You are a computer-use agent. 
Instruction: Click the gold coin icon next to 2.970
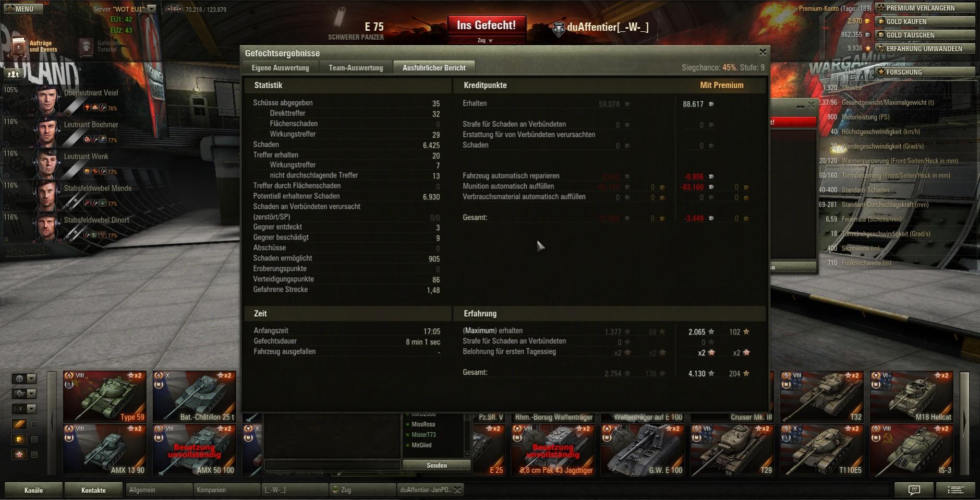[867, 21]
